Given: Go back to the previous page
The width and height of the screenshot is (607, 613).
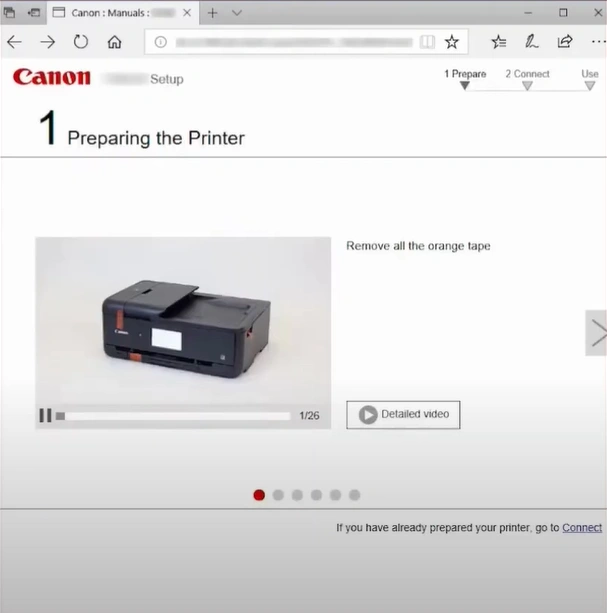Looking at the screenshot, I should 14,42.
